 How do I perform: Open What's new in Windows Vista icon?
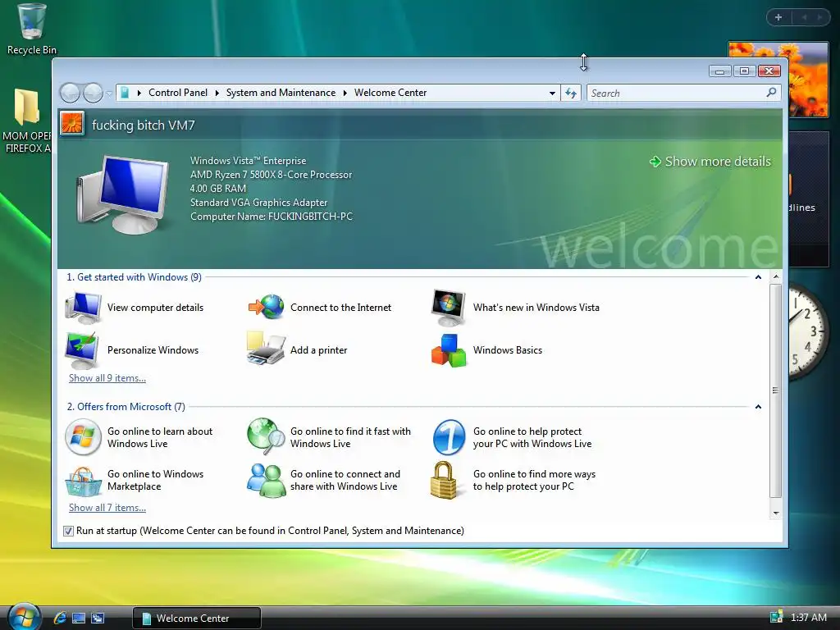(x=449, y=308)
